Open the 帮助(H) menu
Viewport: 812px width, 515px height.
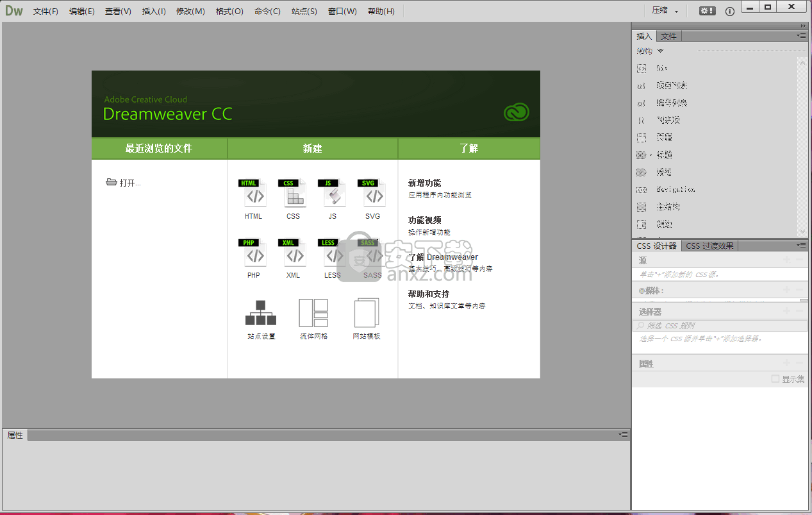[x=381, y=12]
